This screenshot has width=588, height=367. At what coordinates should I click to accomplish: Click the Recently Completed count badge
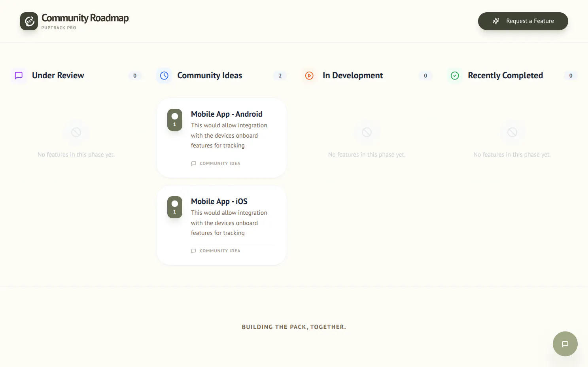(571, 76)
